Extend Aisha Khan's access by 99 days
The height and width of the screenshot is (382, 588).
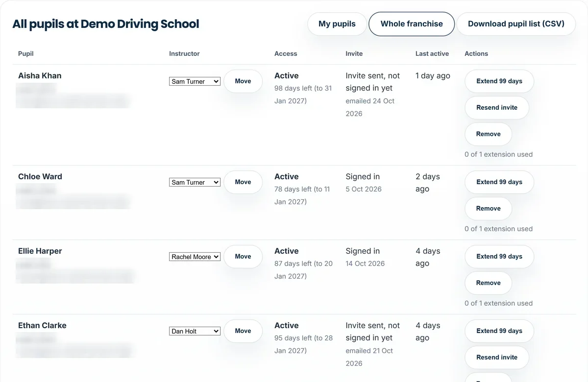[499, 81]
